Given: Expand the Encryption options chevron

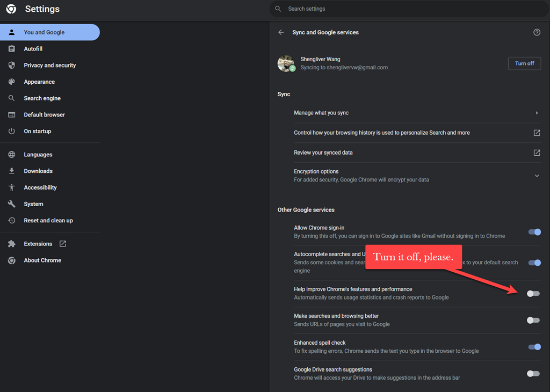Looking at the screenshot, I should (x=537, y=176).
